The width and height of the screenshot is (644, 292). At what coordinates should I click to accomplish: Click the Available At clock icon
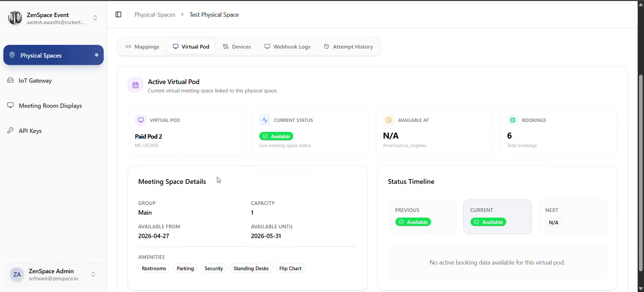[x=389, y=120]
